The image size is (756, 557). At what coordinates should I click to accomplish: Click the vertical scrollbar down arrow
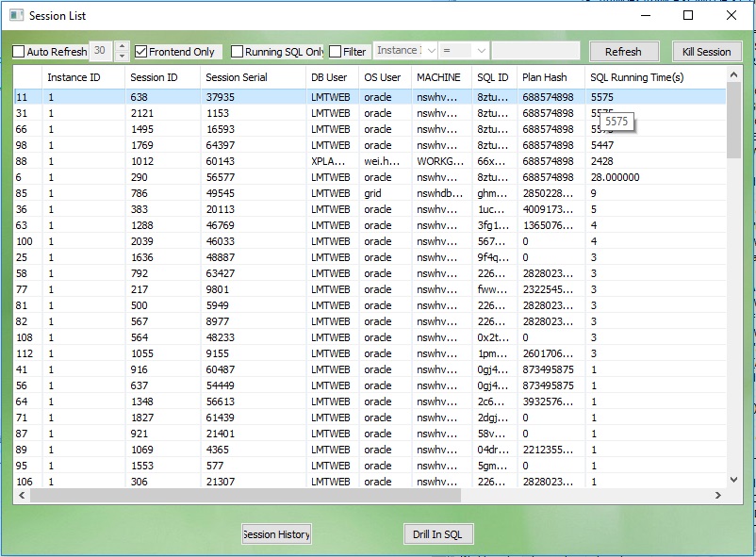(x=733, y=480)
